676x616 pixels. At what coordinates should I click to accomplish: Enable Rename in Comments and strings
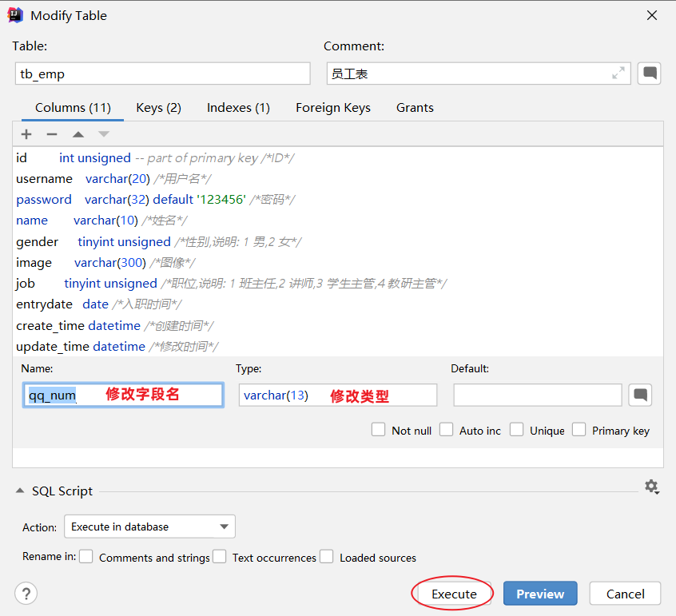point(86,557)
